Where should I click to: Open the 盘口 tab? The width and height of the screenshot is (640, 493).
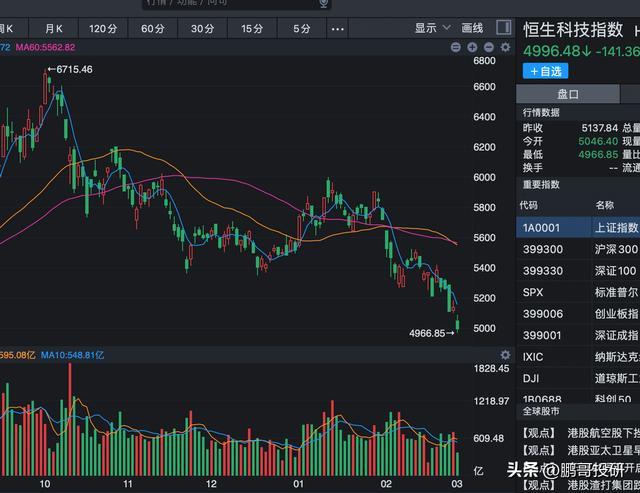569,93
